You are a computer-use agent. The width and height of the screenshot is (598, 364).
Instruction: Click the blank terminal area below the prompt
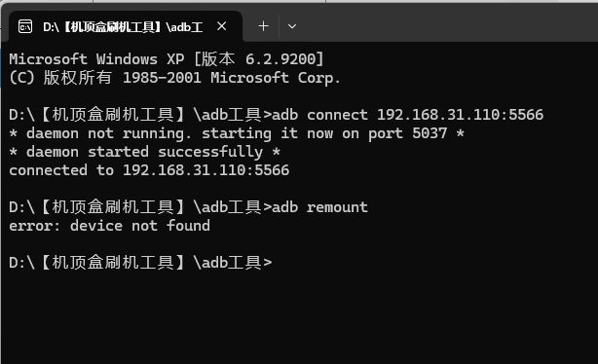coord(299,318)
